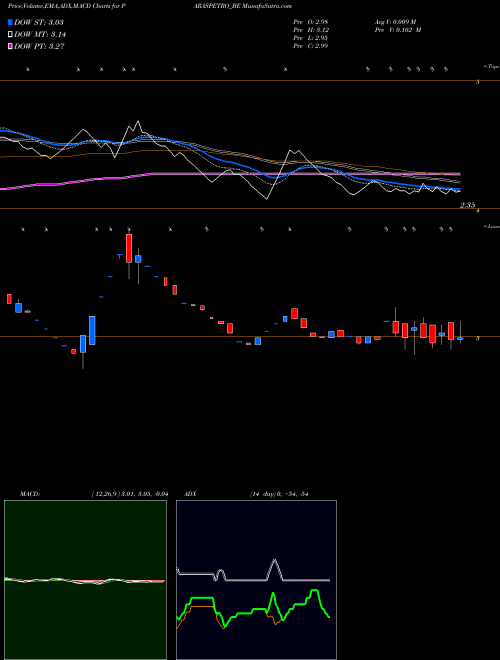Click the tall blue candlestick before the rally
Image resolution: width=500 pixels, height=660 pixels.
coord(92,330)
